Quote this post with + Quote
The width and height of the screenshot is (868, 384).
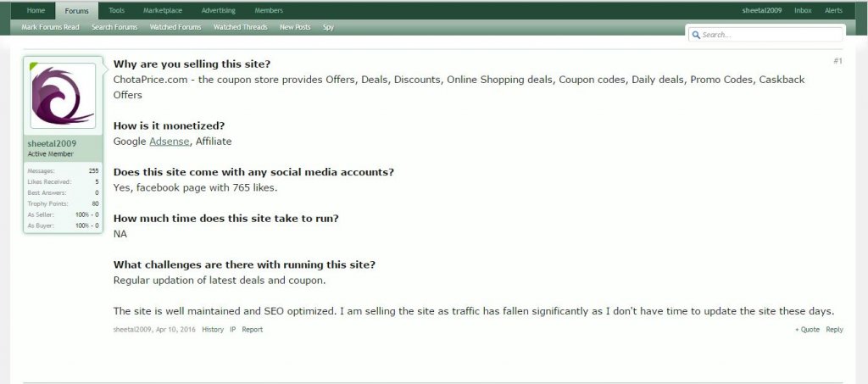(807, 330)
